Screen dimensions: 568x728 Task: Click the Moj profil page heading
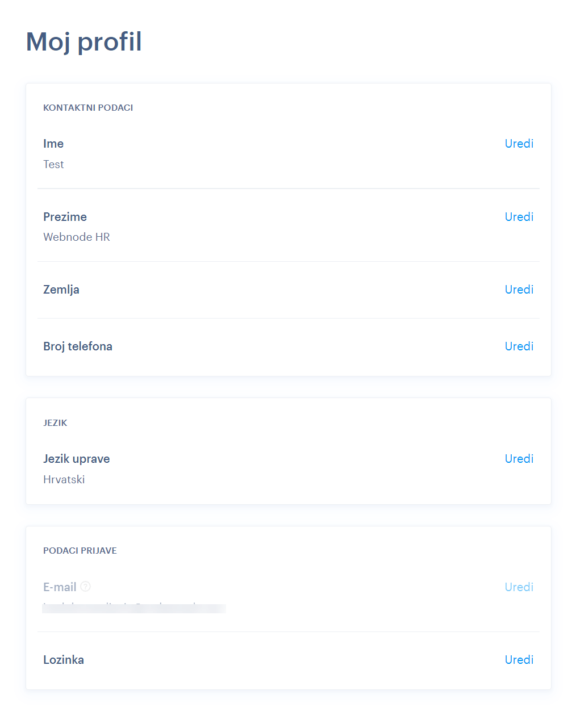pos(84,42)
